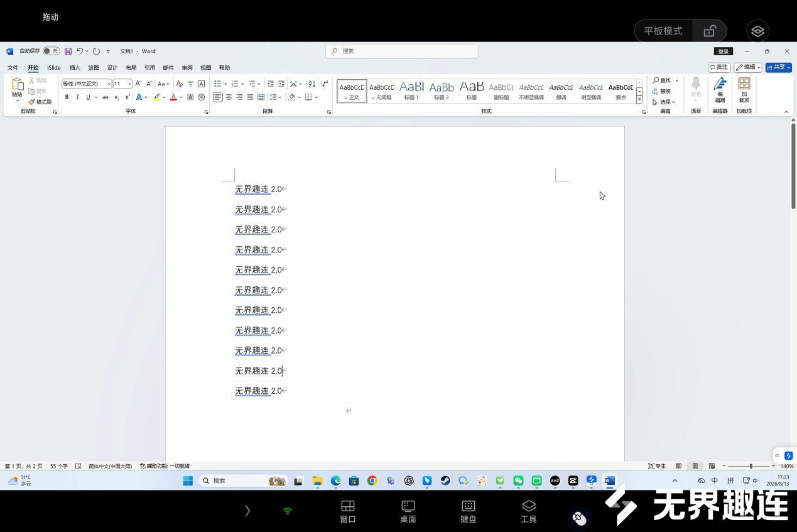The image size is (797, 532).
Task: Open the bullet list dropdown arrow
Action: click(225, 84)
